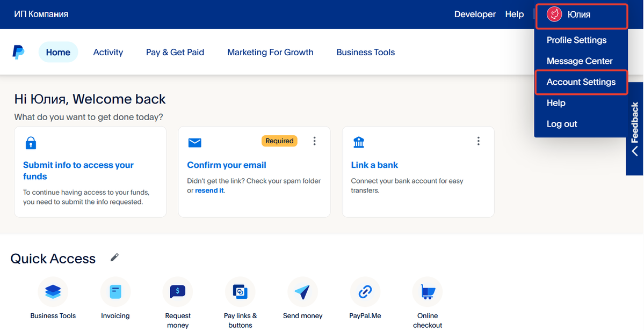Screen dimensions: 644x331
Task: Open the Invoicing quick access icon
Action: (x=115, y=292)
